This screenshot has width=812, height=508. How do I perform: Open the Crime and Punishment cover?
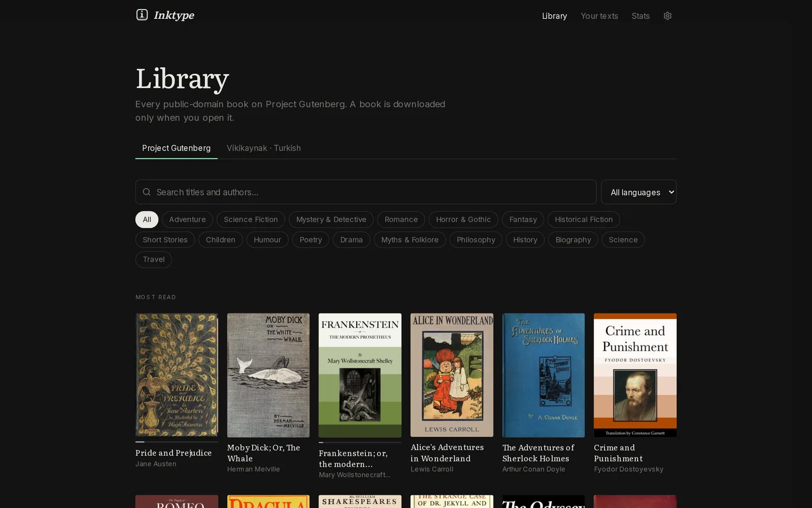point(635,375)
